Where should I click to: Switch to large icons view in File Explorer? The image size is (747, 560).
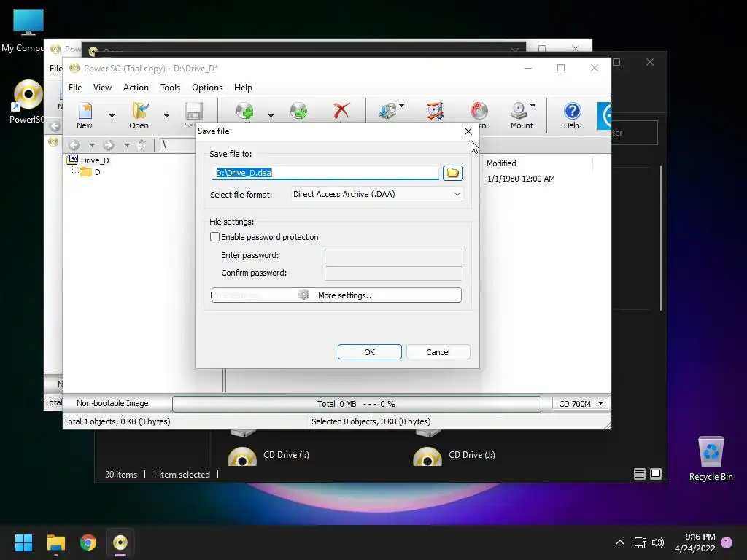pyautogui.click(x=656, y=474)
